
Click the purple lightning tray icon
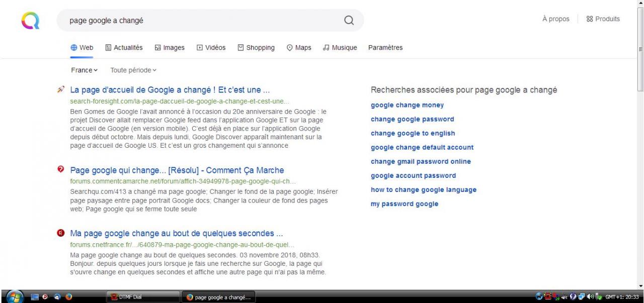click(x=573, y=296)
